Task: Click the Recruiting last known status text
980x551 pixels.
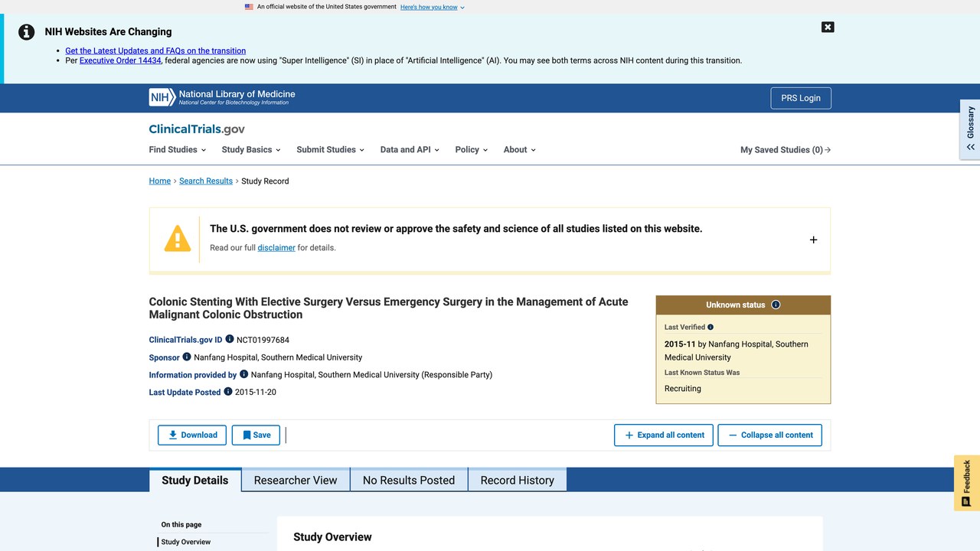Action: (683, 389)
